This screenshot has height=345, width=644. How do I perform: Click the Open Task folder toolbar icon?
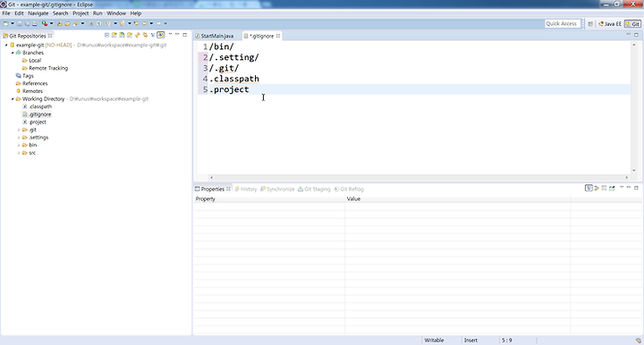click(x=67, y=23)
